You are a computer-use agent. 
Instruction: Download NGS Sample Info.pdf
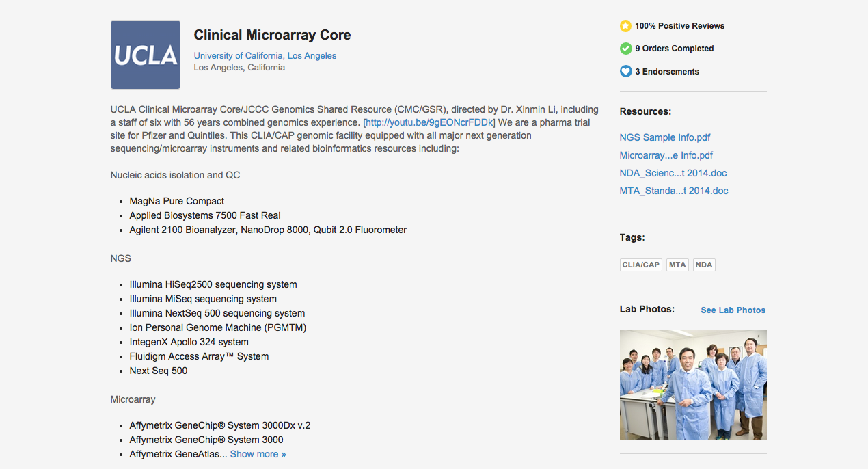tap(665, 137)
